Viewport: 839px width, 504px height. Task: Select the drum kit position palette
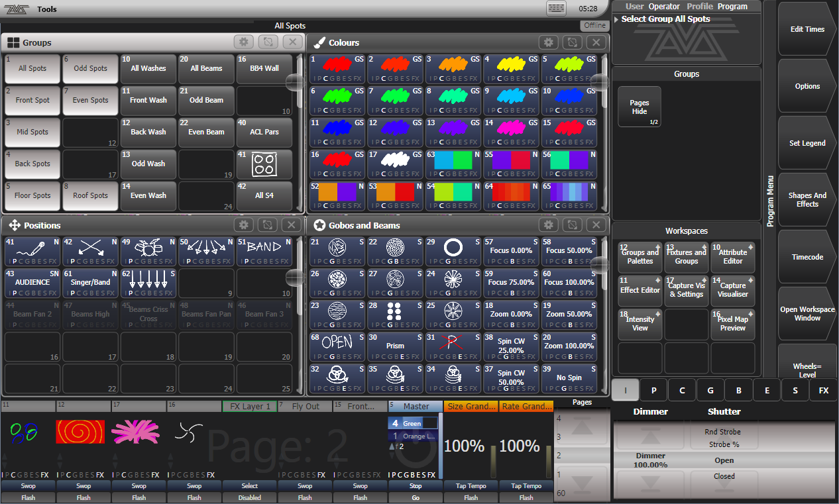click(x=148, y=252)
